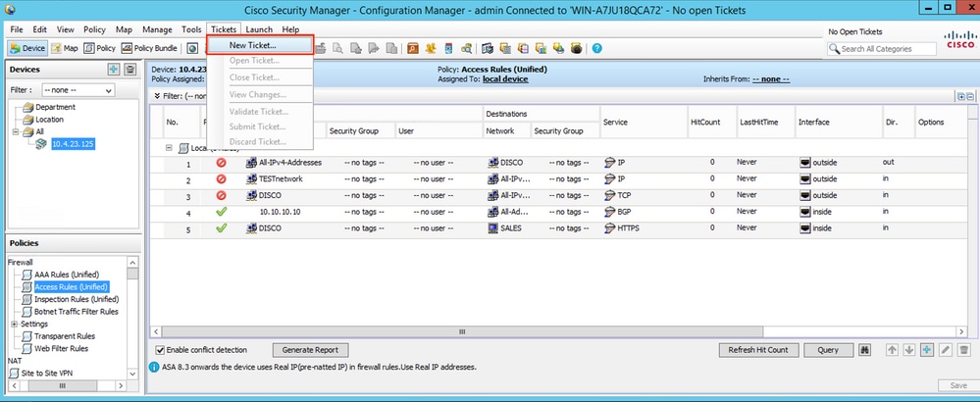980x402 pixels.
Task: Click collapse all rows icon above table
Action: 970,96
